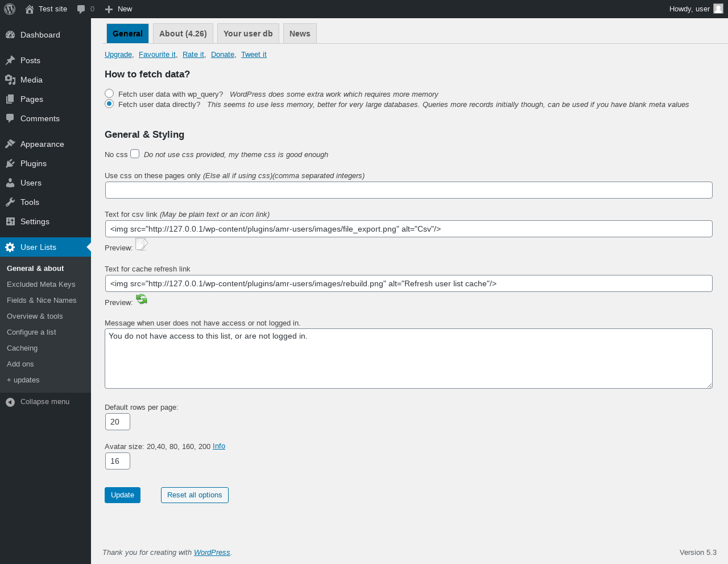Viewport: 728px width, 564px height.
Task: Open the '+ New' content menu
Action: (x=118, y=9)
